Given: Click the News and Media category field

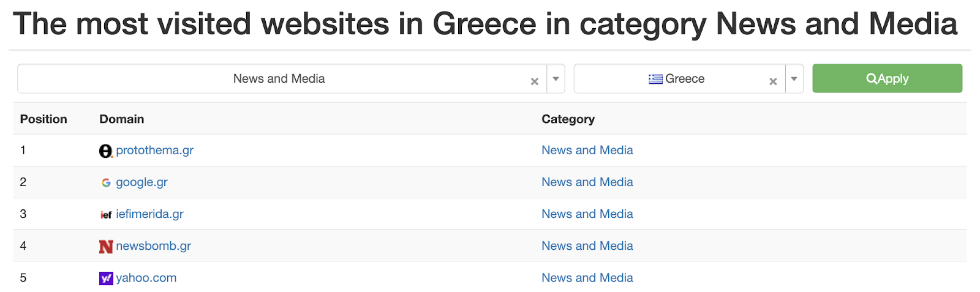Looking at the screenshot, I should [x=279, y=79].
